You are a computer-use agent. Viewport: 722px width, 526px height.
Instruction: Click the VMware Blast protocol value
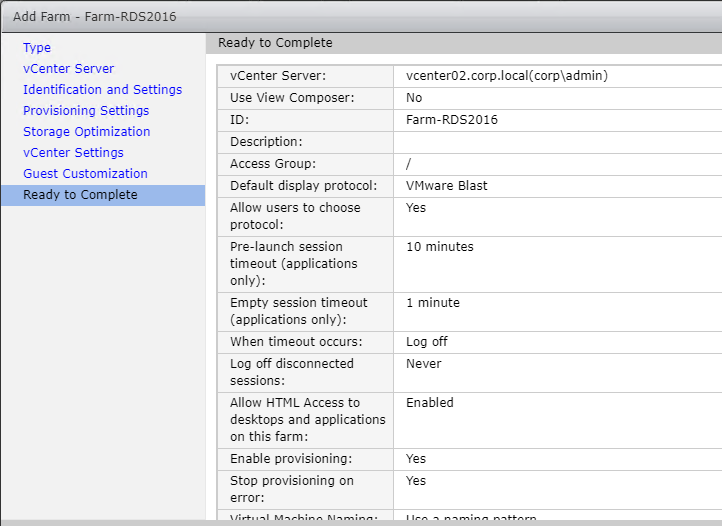point(446,186)
